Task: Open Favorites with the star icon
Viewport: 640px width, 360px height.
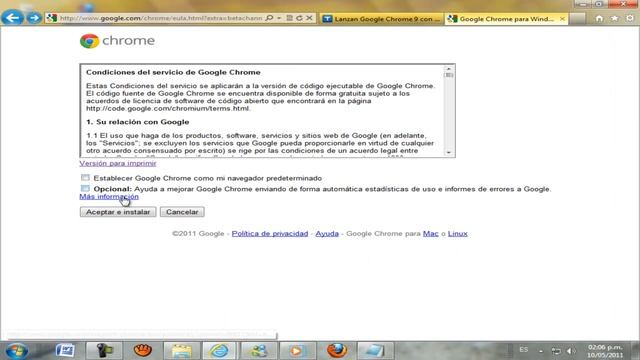Action: (x=614, y=19)
